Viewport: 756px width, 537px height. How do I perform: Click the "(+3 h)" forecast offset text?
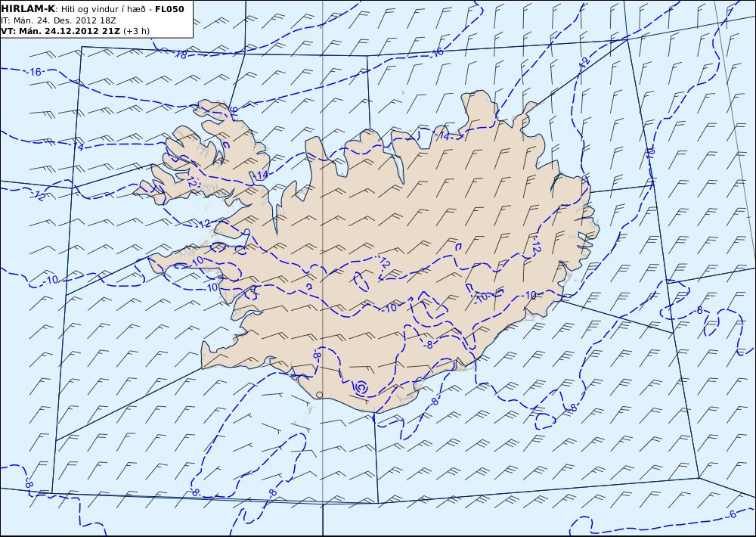[x=136, y=31]
